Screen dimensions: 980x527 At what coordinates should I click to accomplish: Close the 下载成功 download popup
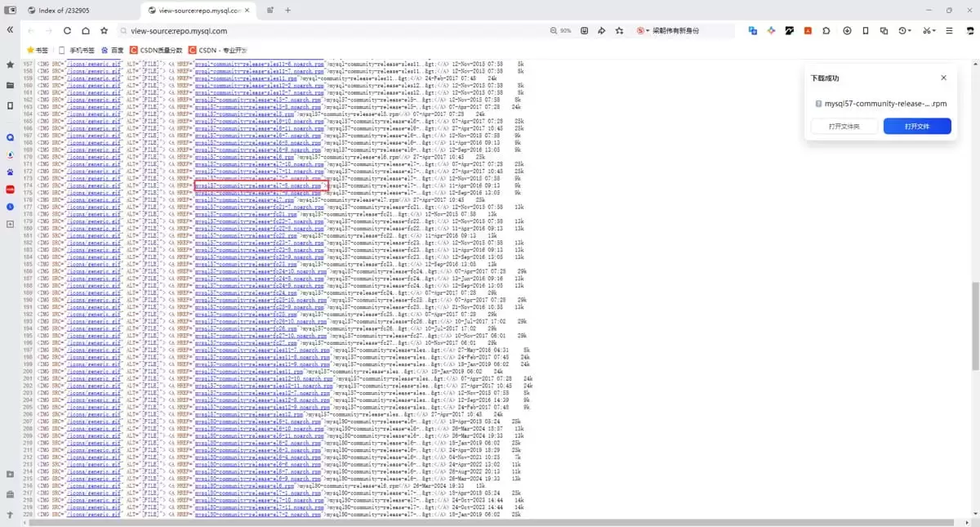[943, 78]
